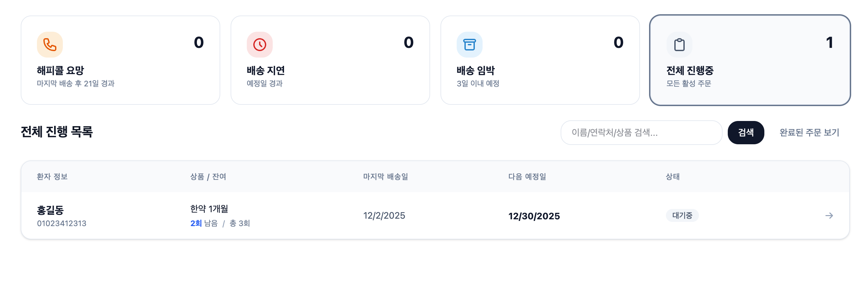
Task: Click the patient name 홍길동
Action: coord(50,210)
